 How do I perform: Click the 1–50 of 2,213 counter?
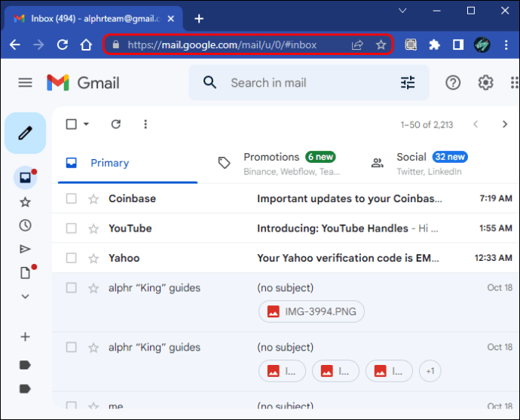coord(427,124)
